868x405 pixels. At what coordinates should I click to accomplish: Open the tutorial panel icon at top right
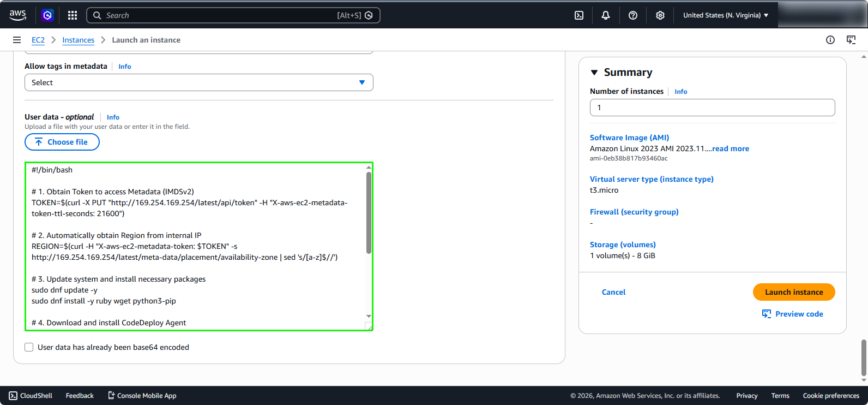(851, 40)
